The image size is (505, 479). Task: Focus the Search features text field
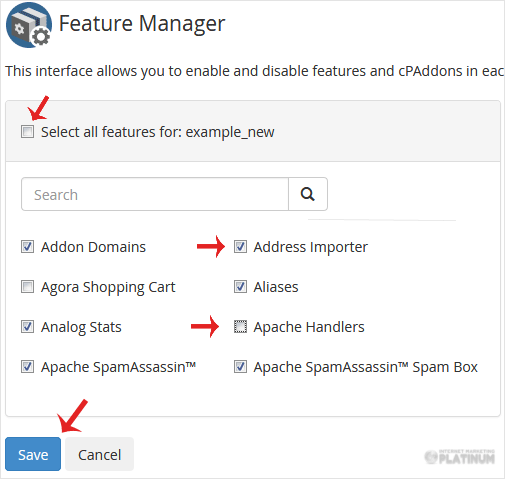(x=155, y=194)
